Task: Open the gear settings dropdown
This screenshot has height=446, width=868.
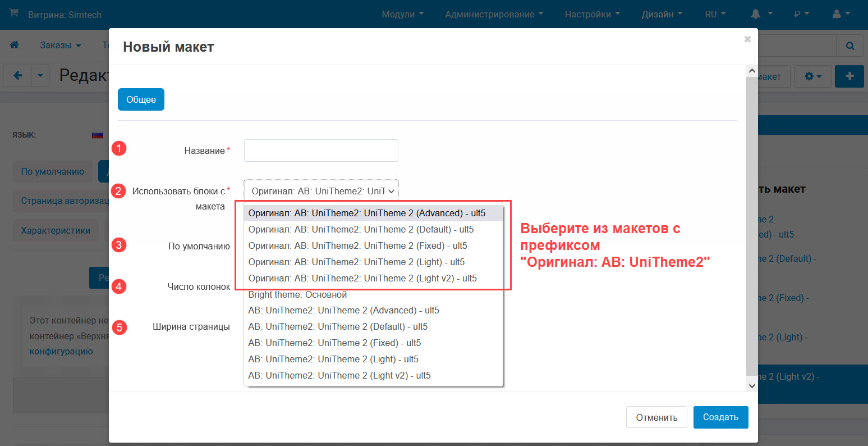Action: (x=813, y=76)
